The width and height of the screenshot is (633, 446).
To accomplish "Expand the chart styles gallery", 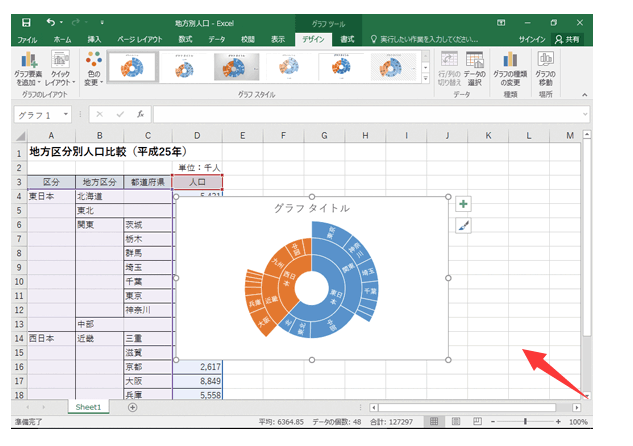I will point(425,78).
